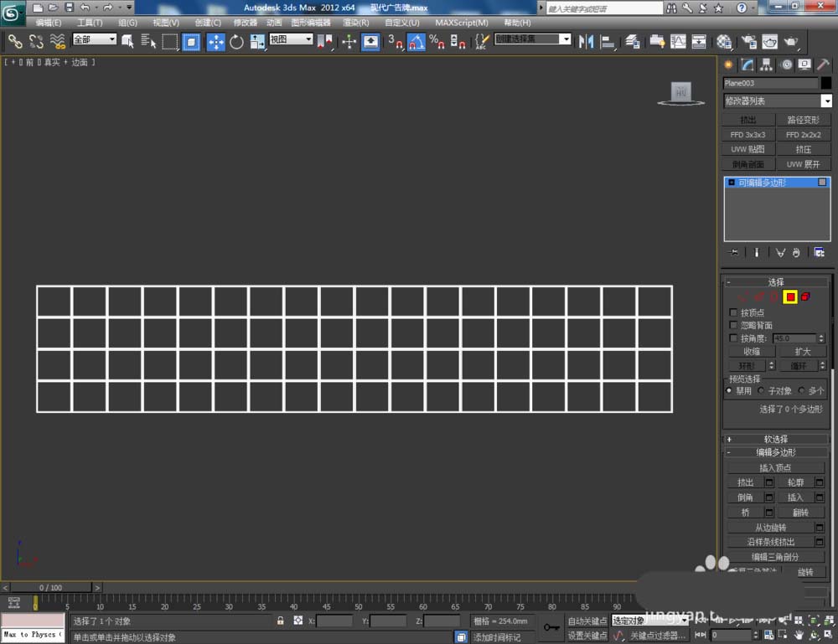Click the UVW 贴图 modifier button
This screenshot has width=838, height=644.
pos(748,149)
